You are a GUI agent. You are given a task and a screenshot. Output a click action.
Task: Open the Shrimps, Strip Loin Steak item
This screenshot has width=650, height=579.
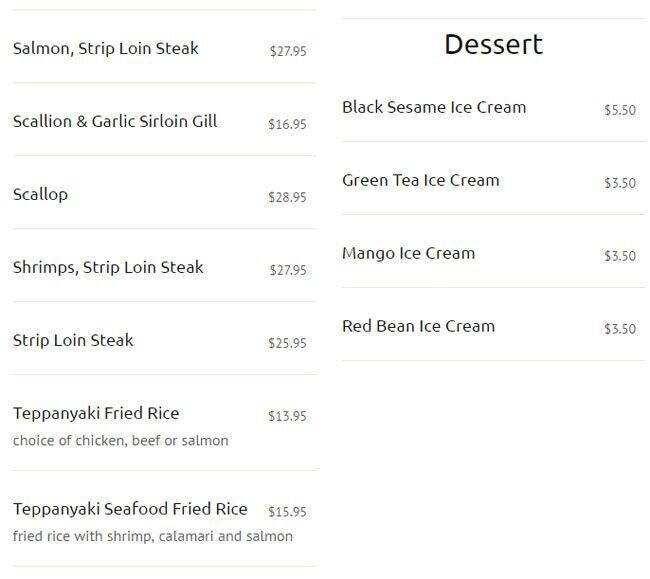click(108, 267)
